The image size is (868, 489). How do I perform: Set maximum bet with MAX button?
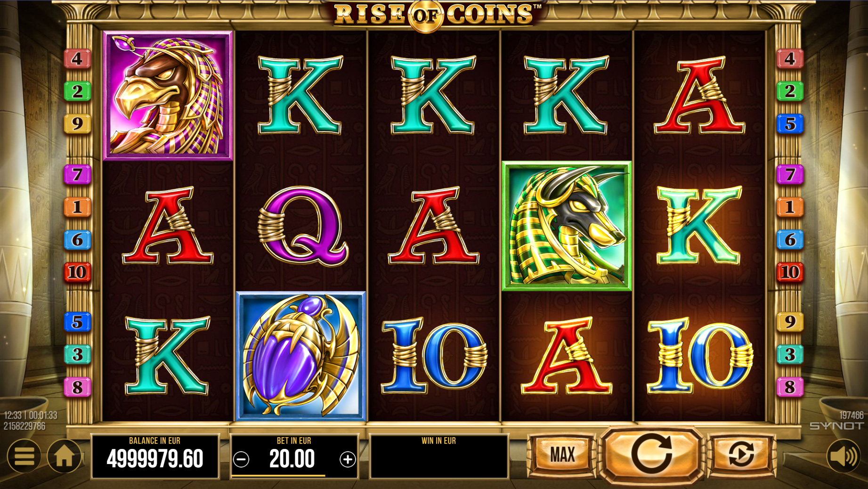pyautogui.click(x=562, y=455)
